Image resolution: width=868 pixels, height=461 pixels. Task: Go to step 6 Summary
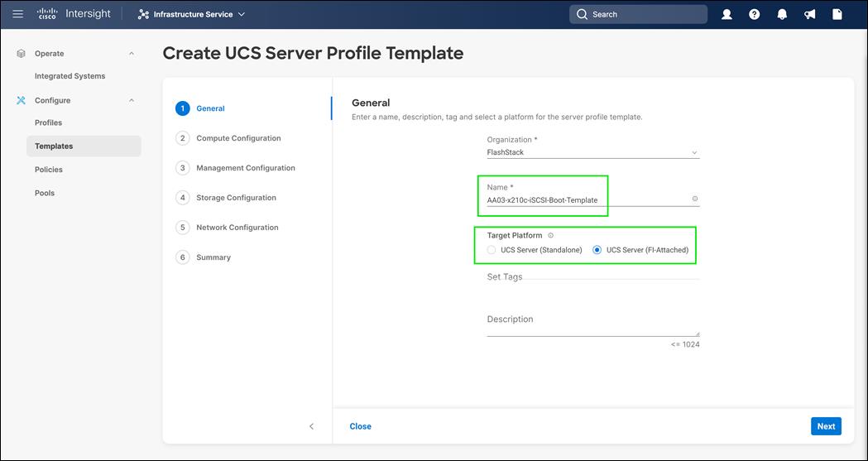pyautogui.click(x=204, y=257)
